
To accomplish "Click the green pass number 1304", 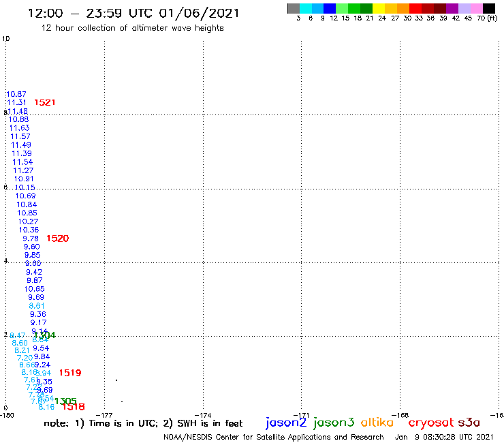I will coord(45,335).
